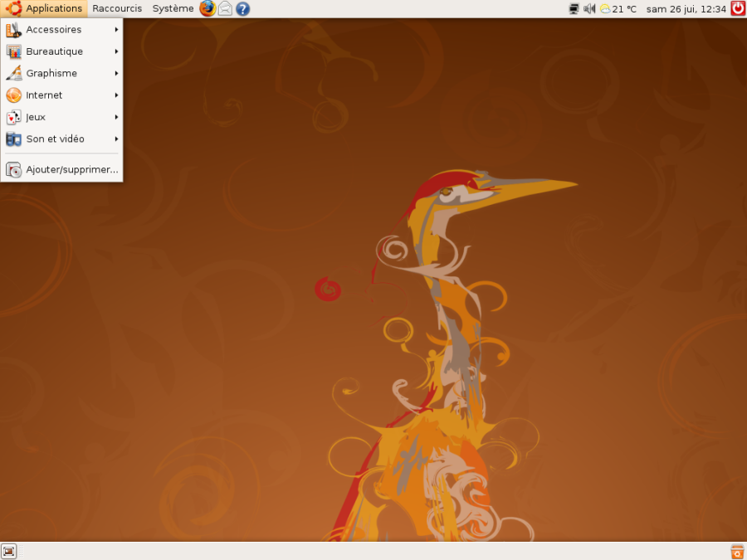Click the weather cloud icon
The height and width of the screenshot is (560, 747).
[605, 8]
